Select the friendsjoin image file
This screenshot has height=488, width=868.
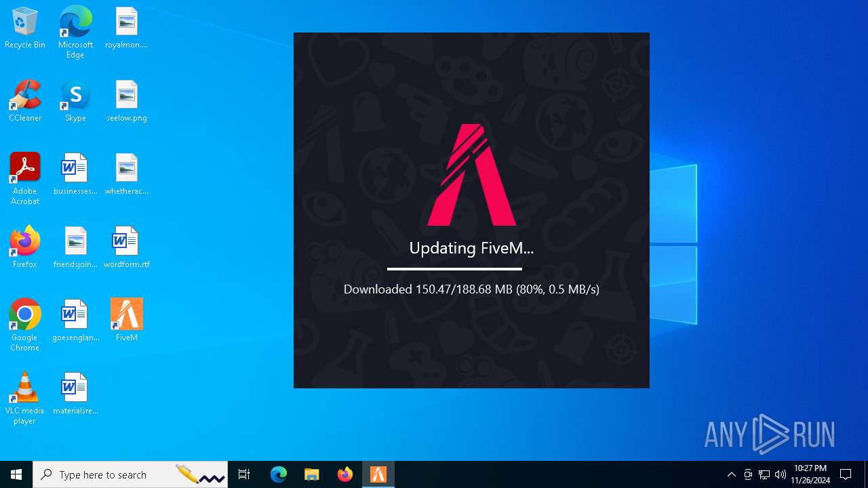75,248
